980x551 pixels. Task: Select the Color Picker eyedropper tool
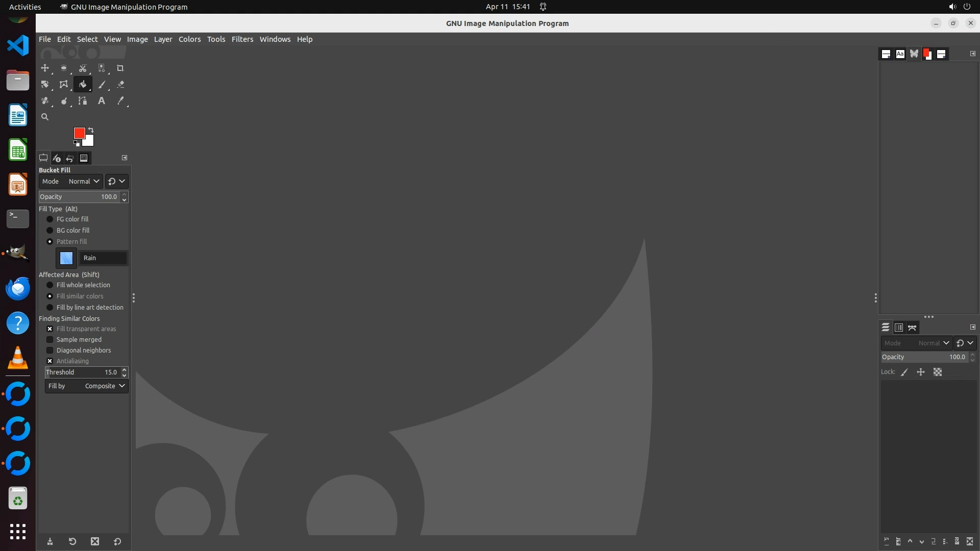click(x=120, y=101)
